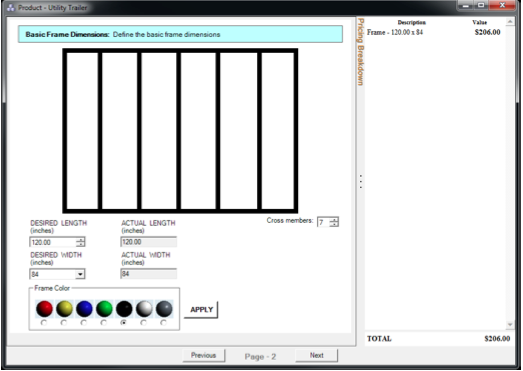Click the application icon in title bar
Viewport: 523px width, 371px height.
click(x=11, y=8)
